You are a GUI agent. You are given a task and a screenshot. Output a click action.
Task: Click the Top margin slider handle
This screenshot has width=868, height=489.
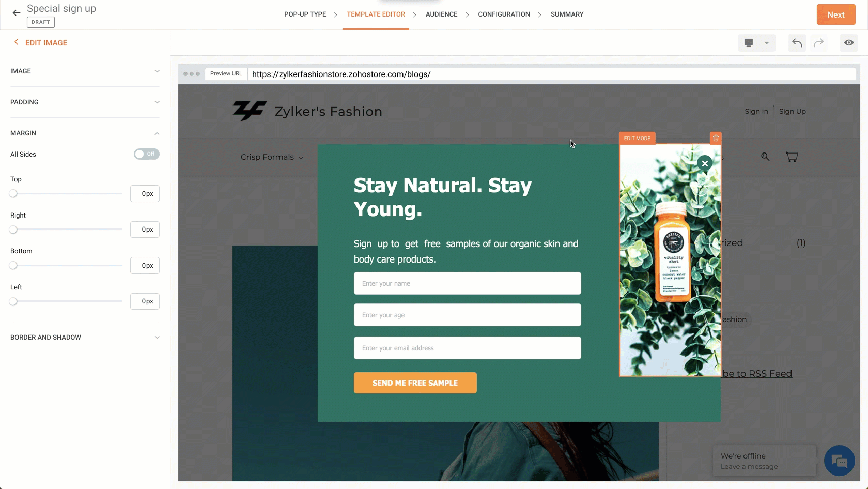[x=13, y=193]
